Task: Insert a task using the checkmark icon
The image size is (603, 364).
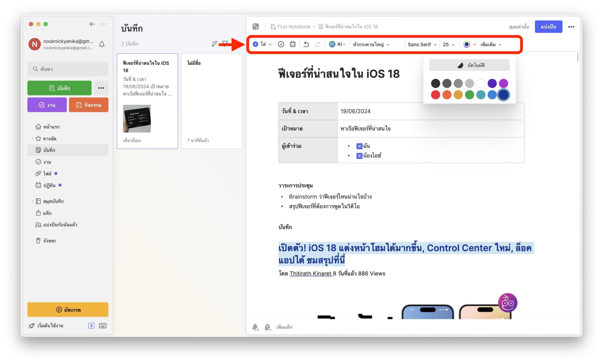Action: (x=281, y=44)
